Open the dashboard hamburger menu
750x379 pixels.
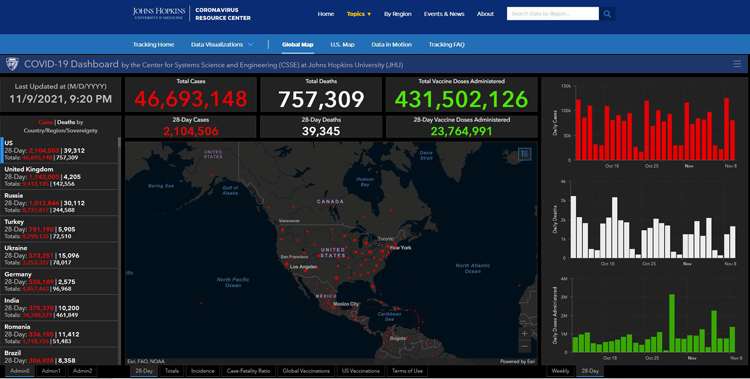click(737, 64)
